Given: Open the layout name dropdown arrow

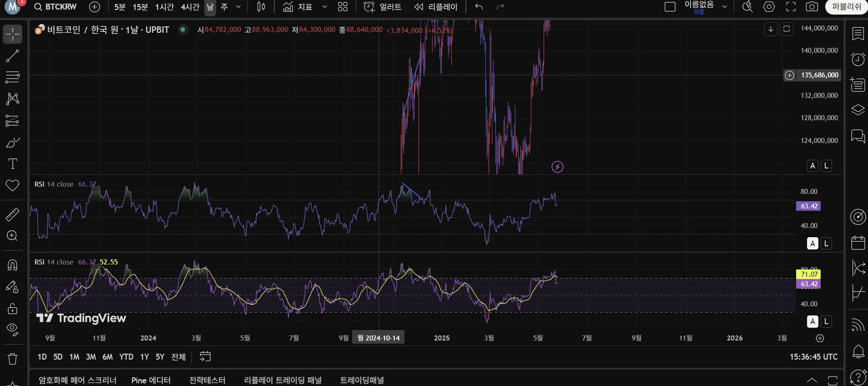Looking at the screenshot, I should [x=725, y=7].
